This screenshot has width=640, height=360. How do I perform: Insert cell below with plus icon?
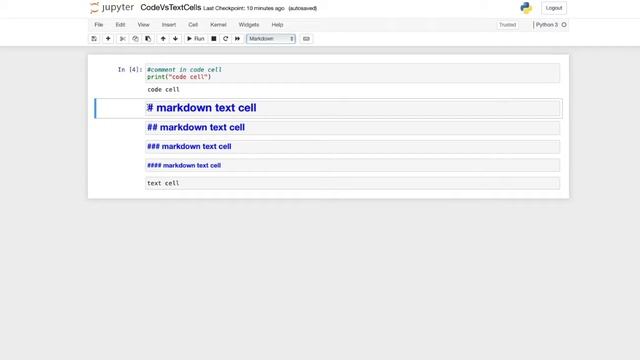[108, 39]
